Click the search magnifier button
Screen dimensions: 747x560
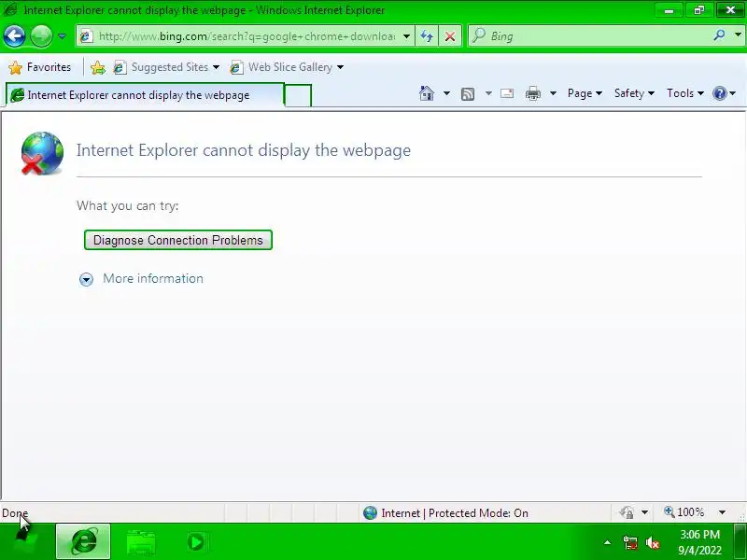719,35
